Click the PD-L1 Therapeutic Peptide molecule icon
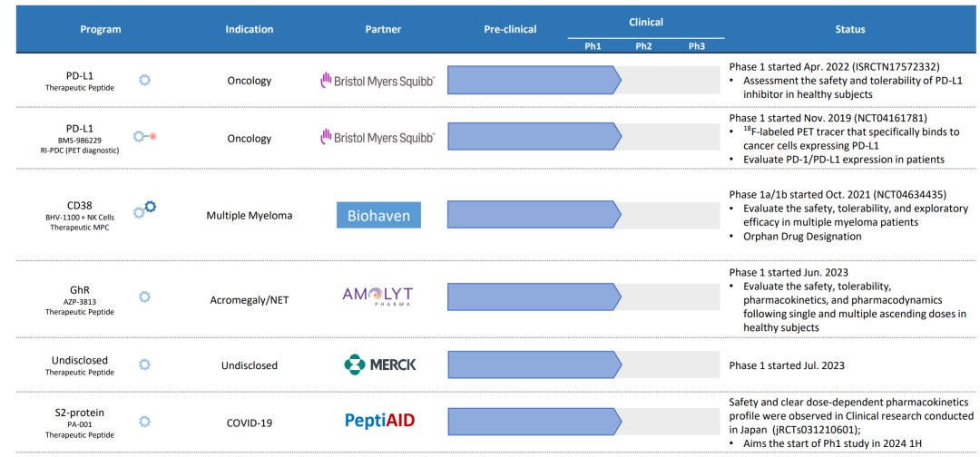This screenshot has height=457, width=980. [x=143, y=80]
